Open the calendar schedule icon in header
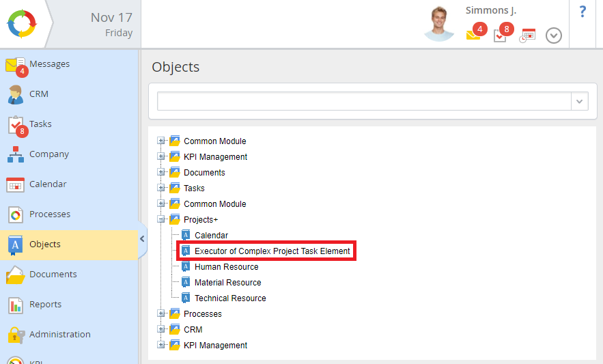Viewport: 603px width, 364px height. click(x=527, y=36)
